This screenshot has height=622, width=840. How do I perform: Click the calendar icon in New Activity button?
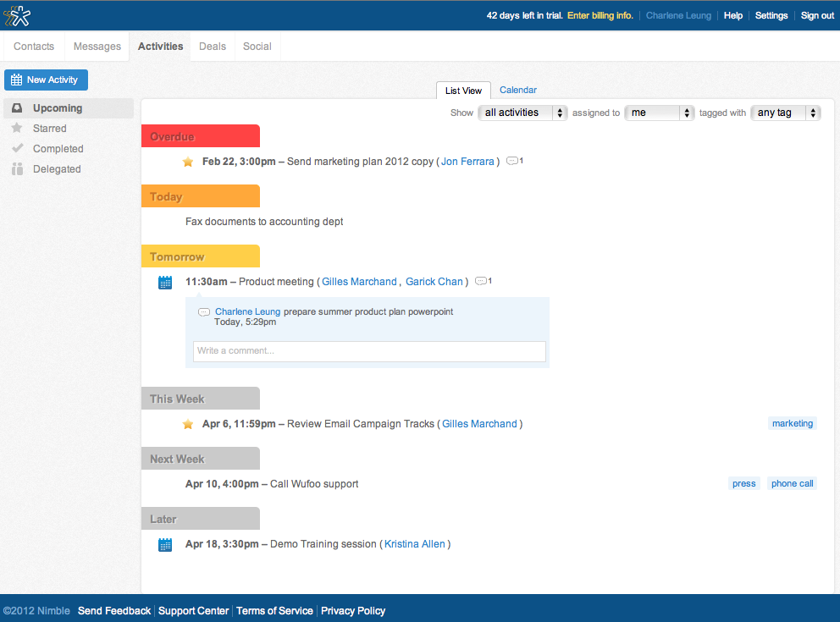point(17,80)
